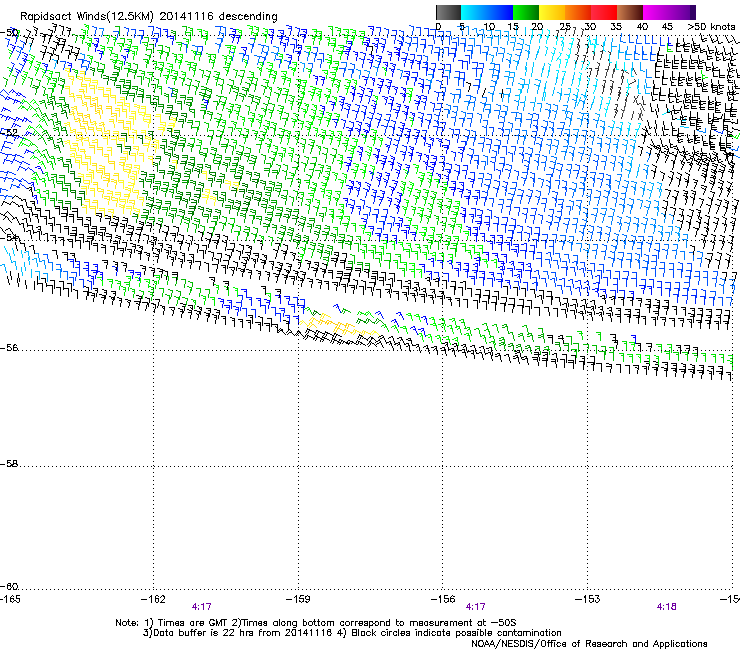
Task: Click the -60 latitude axis label
Action: pyautogui.click(x=9, y=586)
